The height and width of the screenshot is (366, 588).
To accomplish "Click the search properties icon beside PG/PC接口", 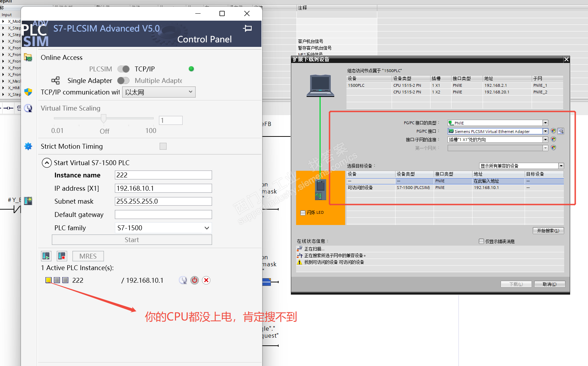I will click(x=561, y=131).
